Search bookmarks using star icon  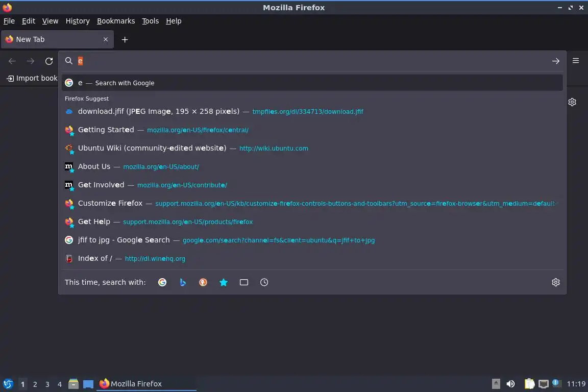[x=224, y=282]
